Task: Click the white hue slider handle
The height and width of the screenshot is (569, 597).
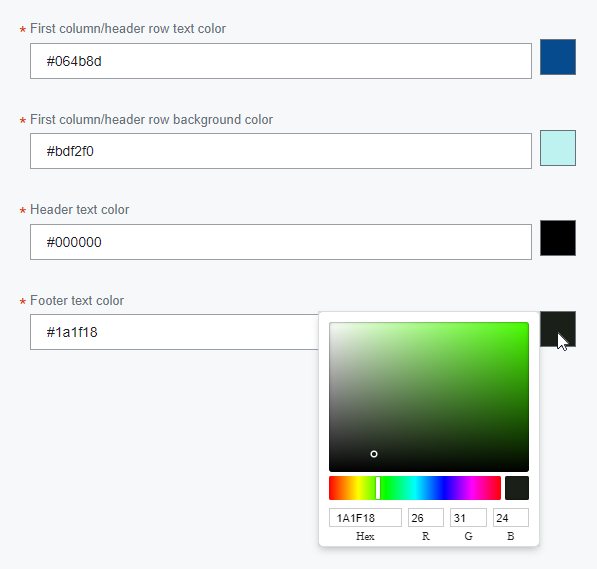Action: point(378,488)
